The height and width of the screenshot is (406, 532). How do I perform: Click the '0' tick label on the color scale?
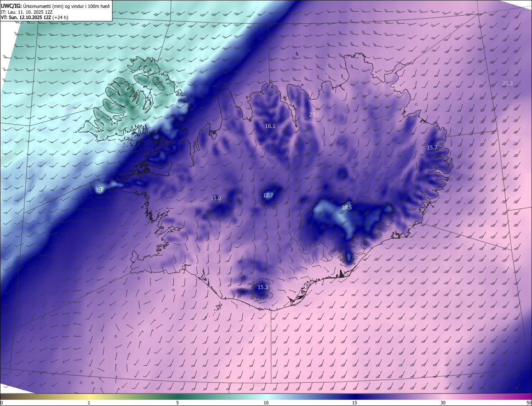(x=2, y=403)
